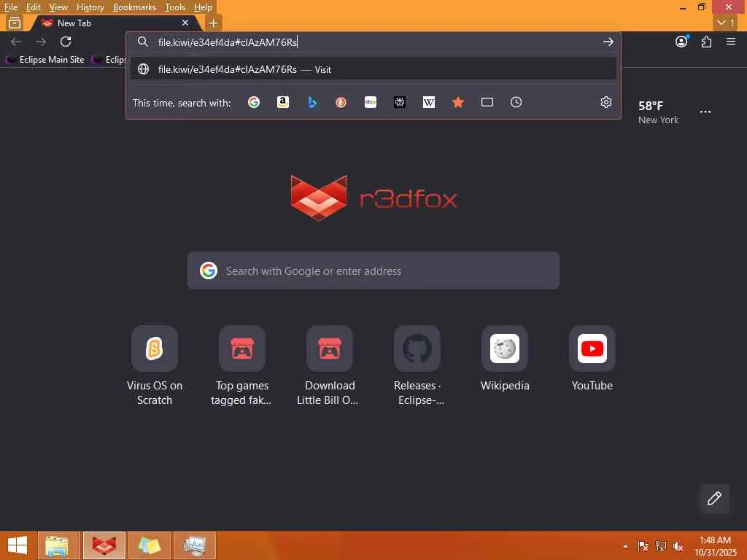Open the Releases Eclipse GitHub shortcut

417,366
